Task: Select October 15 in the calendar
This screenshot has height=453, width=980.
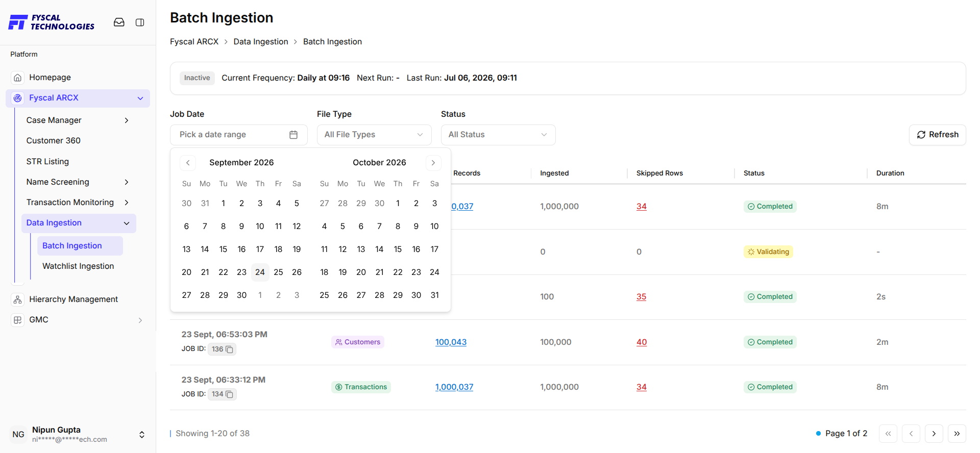Action: 398,249
